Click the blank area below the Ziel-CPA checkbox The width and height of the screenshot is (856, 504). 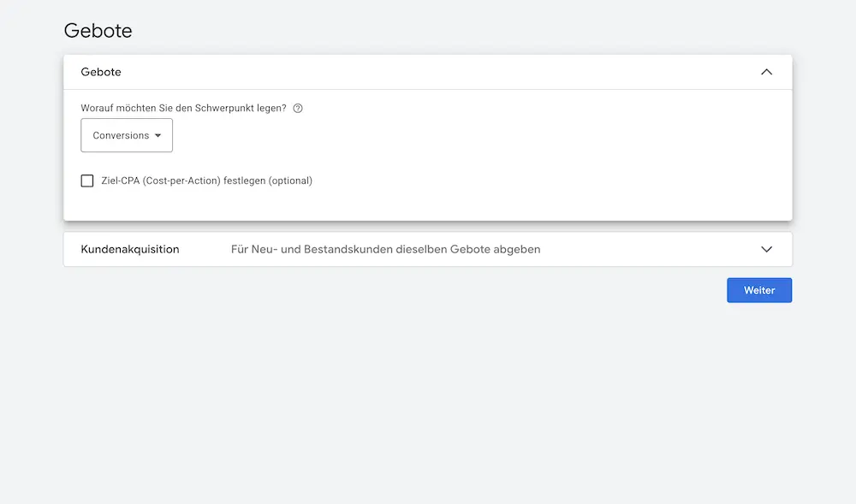pyautogui.click(x=342, y=205)
